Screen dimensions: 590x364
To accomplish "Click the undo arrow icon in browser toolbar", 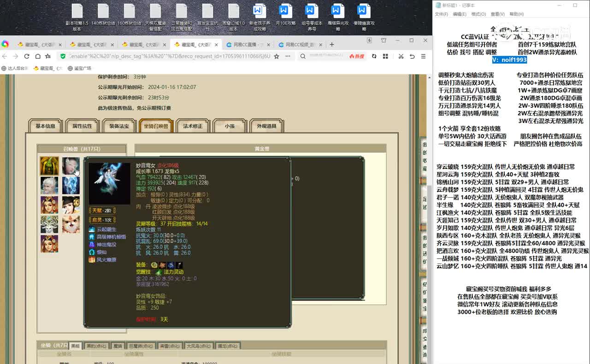I will tap(412, 56).
